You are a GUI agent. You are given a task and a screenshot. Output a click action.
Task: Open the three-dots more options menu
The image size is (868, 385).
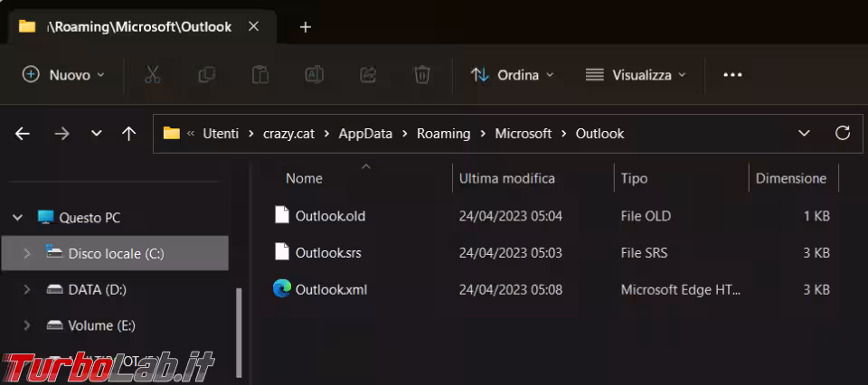(x=732, y=75)
